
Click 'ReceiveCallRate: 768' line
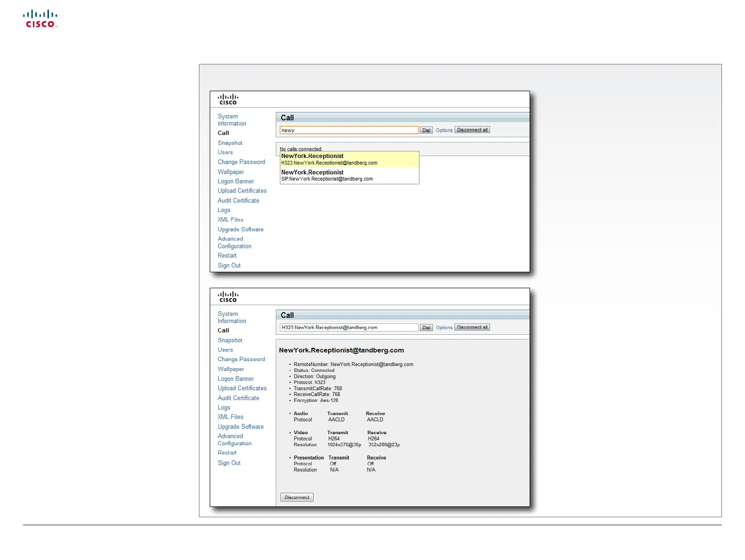[317, 394]
